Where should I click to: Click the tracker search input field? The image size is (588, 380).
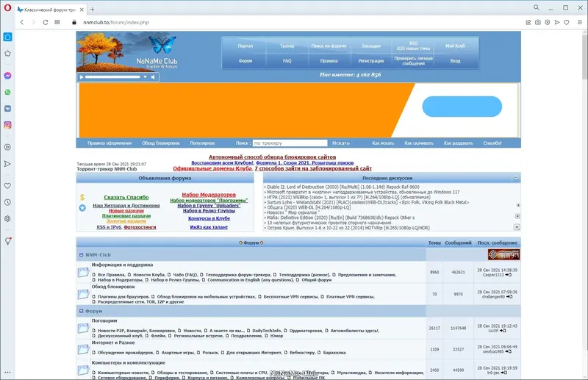coord(290,143)
